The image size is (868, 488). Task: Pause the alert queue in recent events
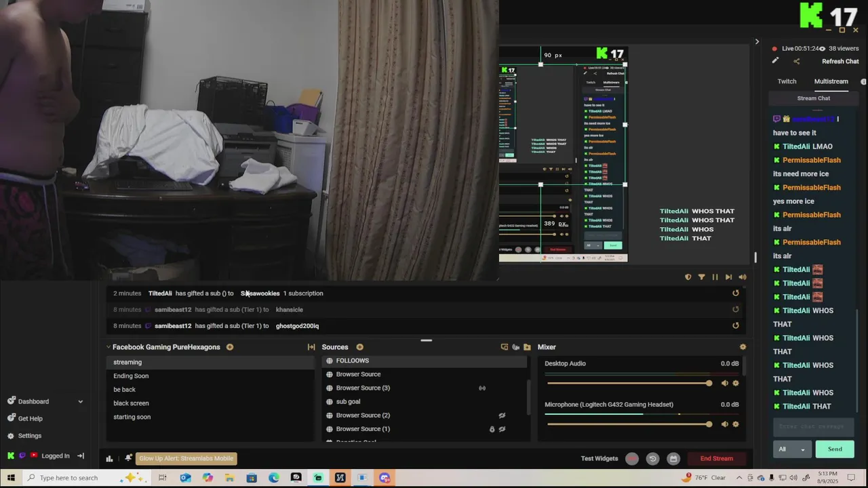click(715, 277)
